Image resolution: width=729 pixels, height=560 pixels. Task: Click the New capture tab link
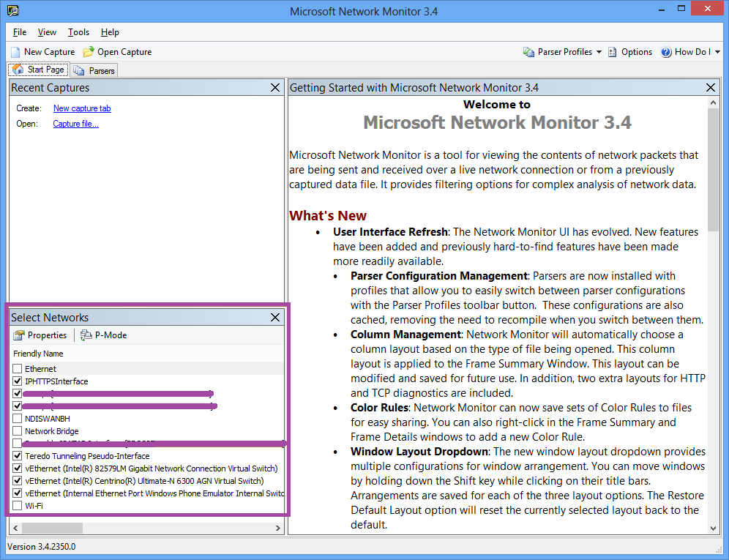click(82, 108)
